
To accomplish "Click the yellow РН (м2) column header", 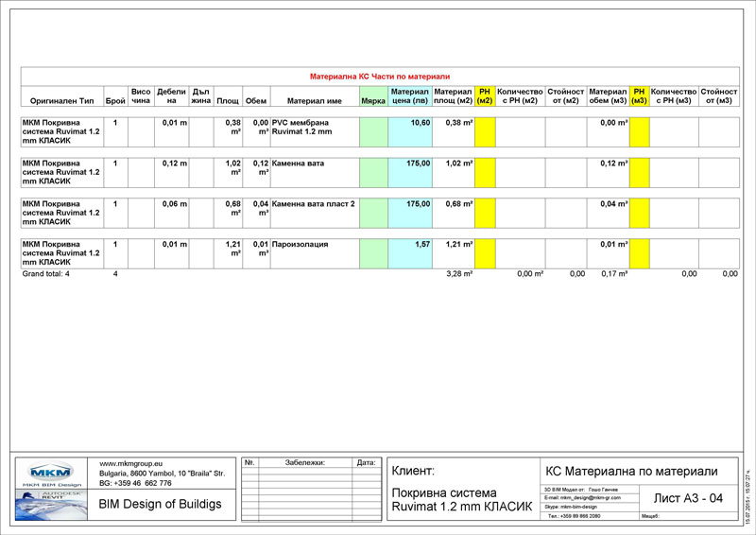I will 485,96.
